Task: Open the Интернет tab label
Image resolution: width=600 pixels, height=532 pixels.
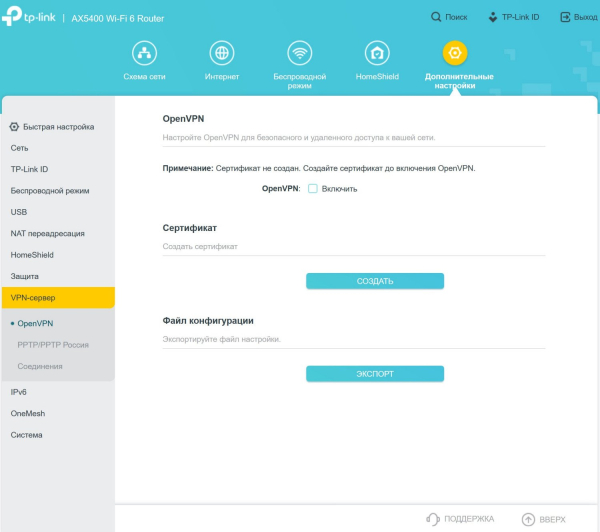Action: (x=222, y=77)
